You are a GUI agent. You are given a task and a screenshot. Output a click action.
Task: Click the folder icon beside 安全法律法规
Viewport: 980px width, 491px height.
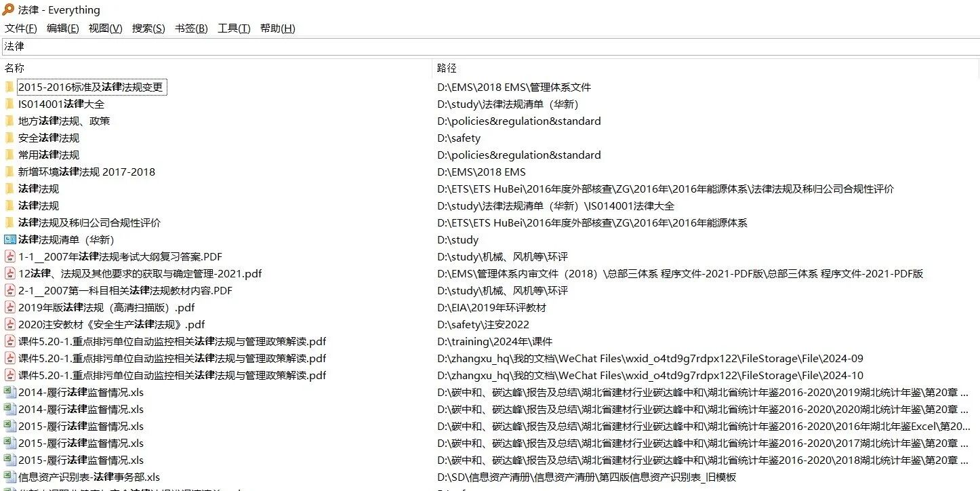tap(9, 138)
